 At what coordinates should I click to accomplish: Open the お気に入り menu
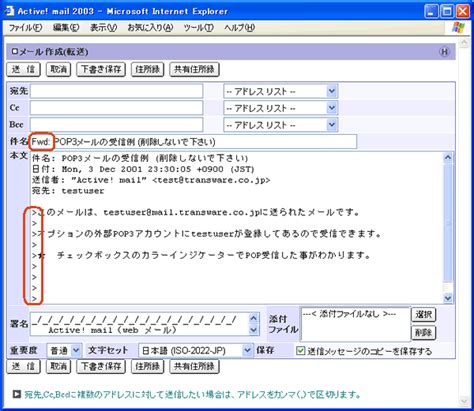point(150,28)
